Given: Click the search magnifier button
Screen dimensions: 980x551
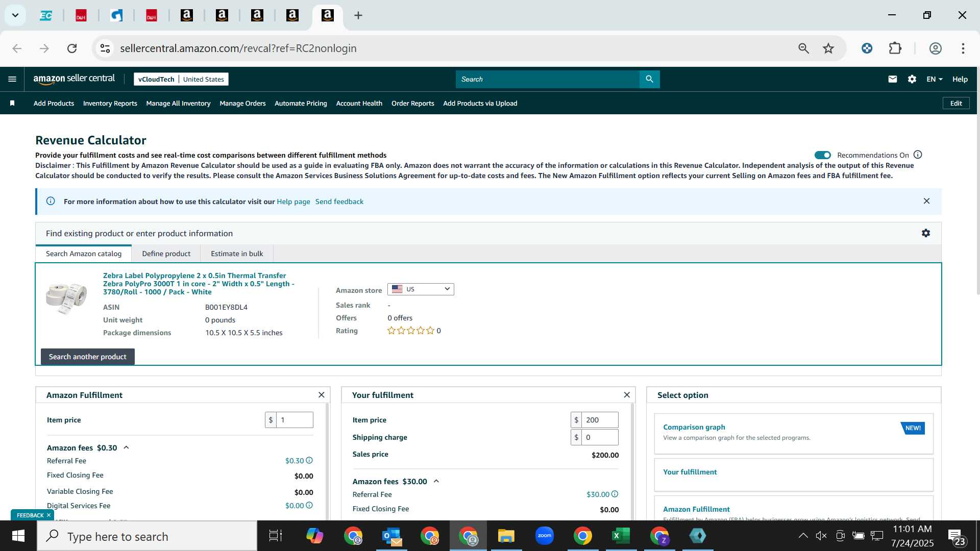Looking at the screenshot, I should click(649, 79).
